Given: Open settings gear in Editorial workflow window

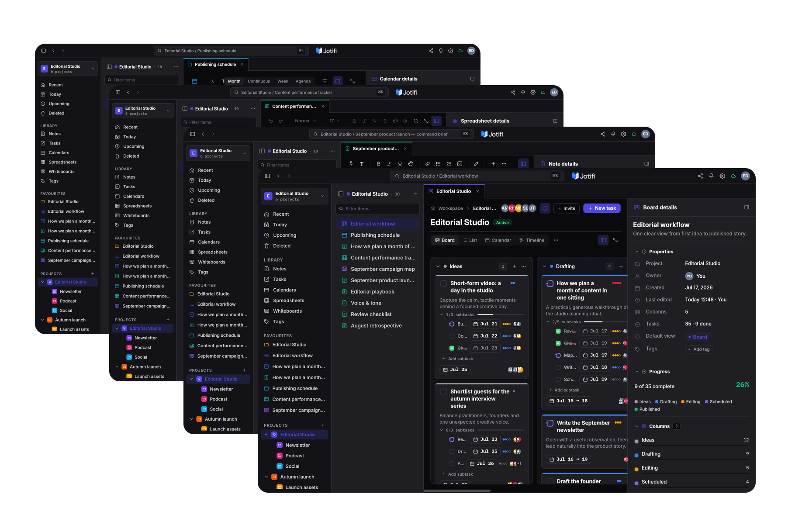Looking at the screenshot, I should pos(722,176).
